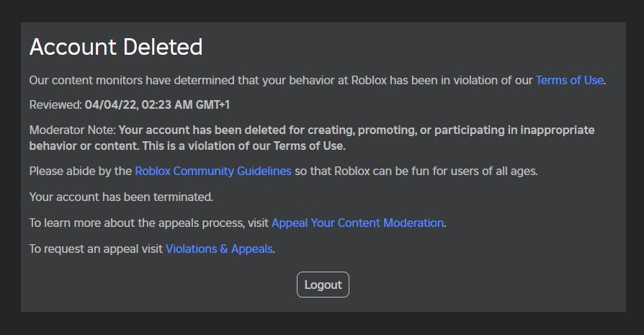Click empty gray panel area beside Logout
This screenshot has width=644, height=335.
tap(468, 285)
